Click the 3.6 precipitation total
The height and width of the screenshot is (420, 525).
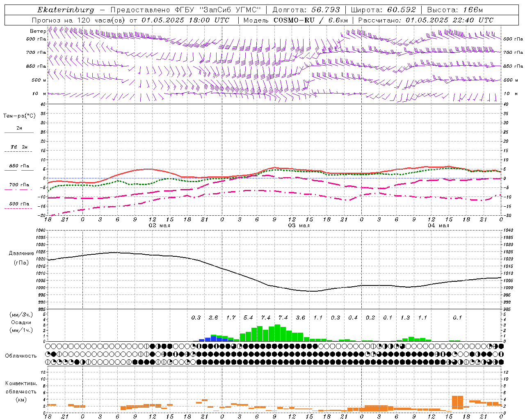tap(301, 317)
